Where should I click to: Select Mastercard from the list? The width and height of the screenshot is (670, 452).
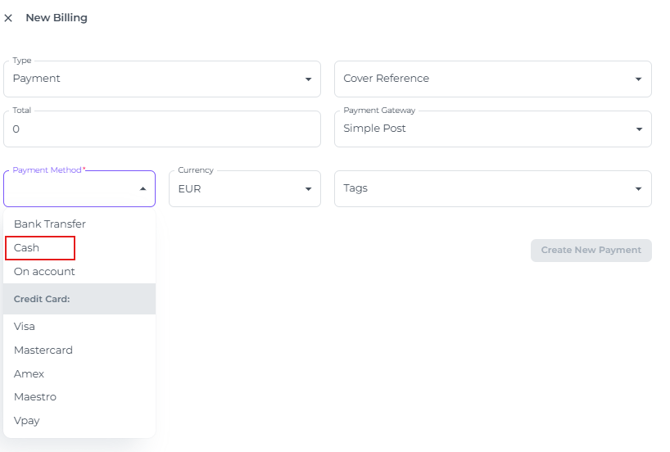[x=43, y=350]
